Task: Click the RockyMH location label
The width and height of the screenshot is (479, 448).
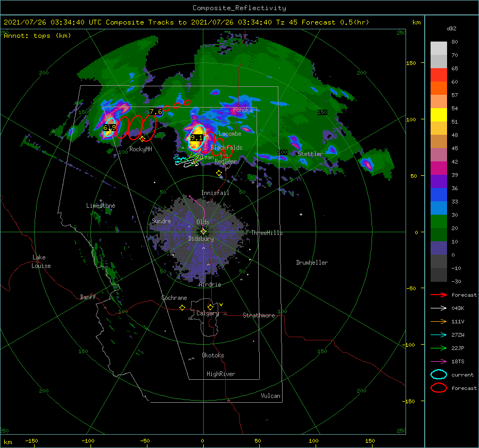Action: tap(141, 149)
